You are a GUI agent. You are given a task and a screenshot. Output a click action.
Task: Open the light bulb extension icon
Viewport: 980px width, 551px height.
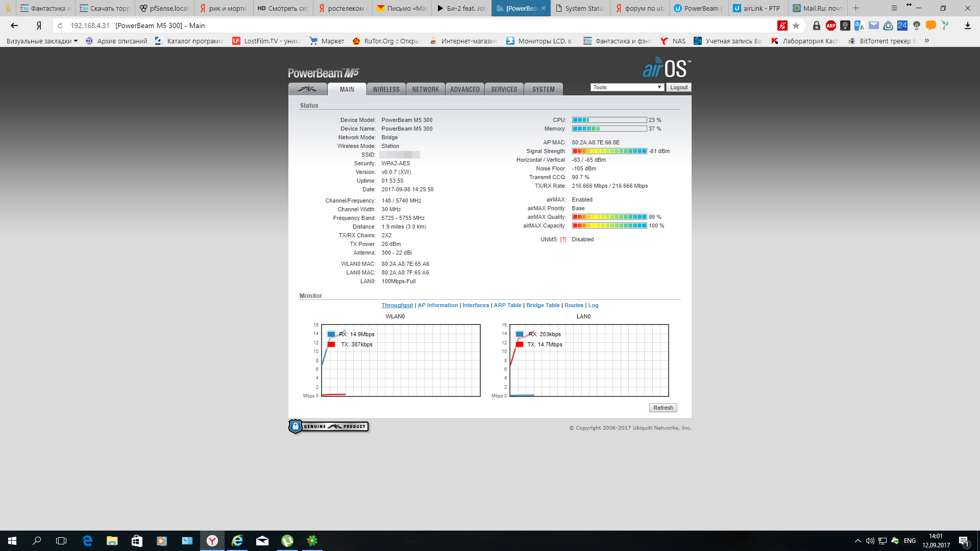(917, 26)
